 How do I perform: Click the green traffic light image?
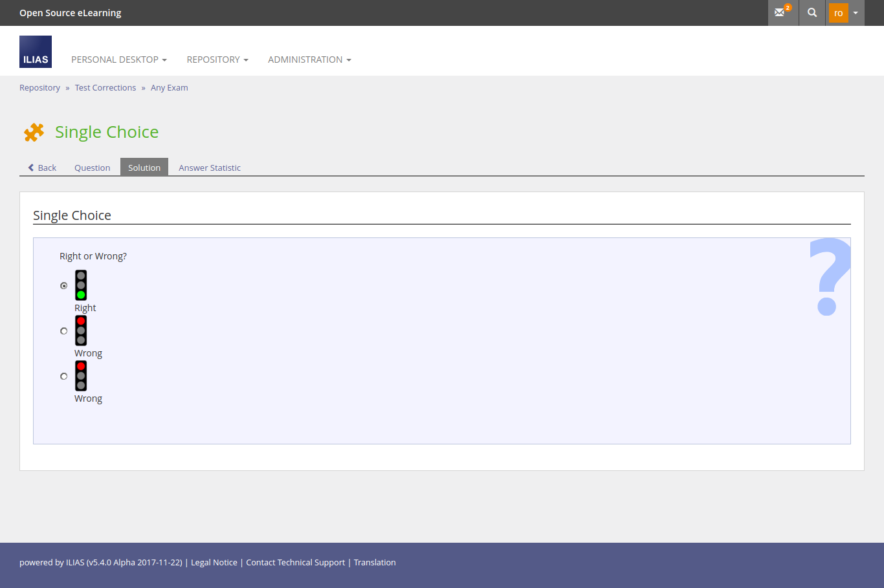tap(81, 285)
